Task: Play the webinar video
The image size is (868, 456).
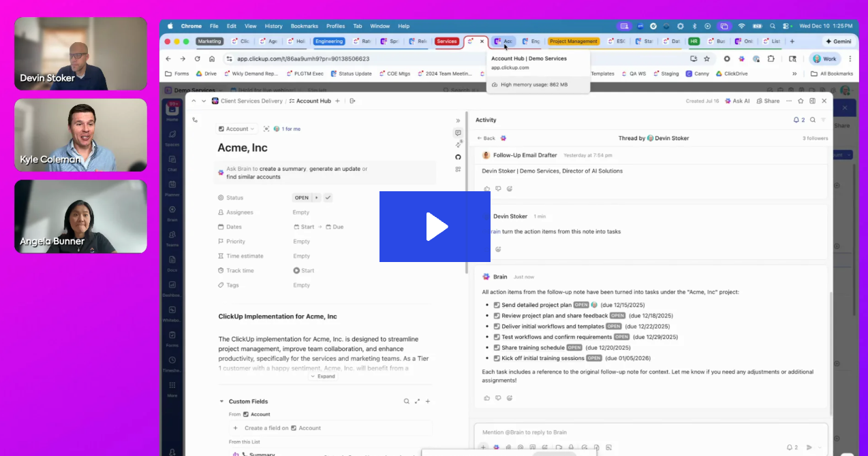Action: click(435, 227)
